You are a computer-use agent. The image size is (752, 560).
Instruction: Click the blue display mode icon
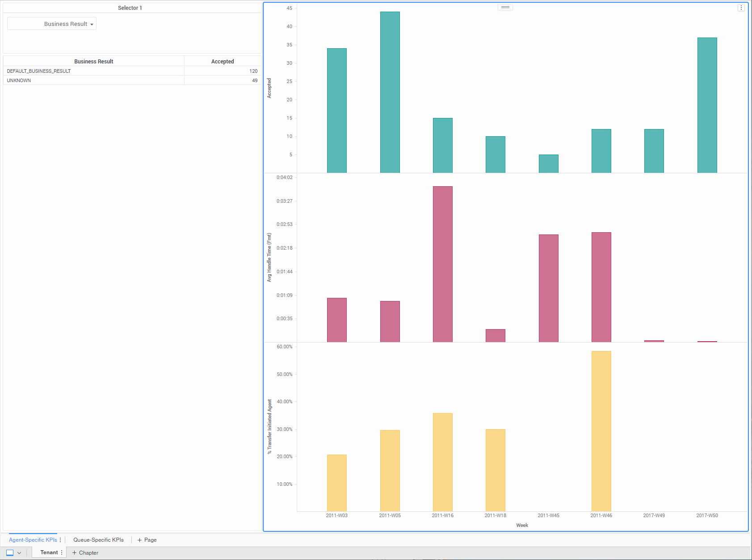[10, 553]
